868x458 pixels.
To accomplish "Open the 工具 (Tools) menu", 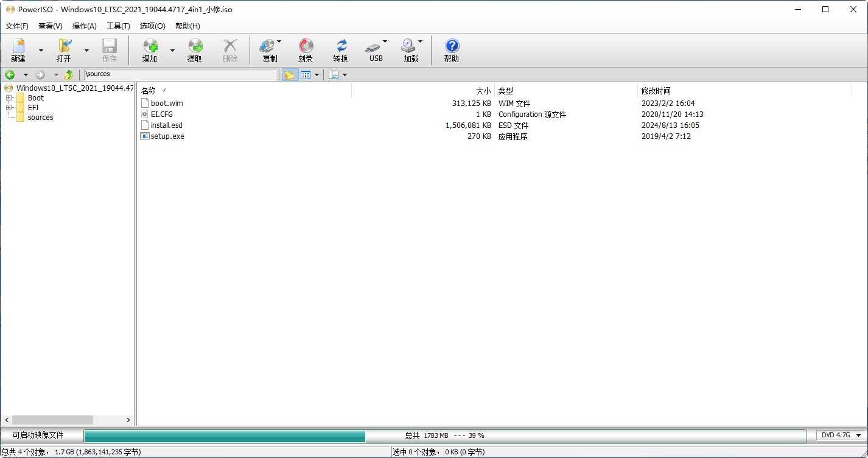I will 117,26.
